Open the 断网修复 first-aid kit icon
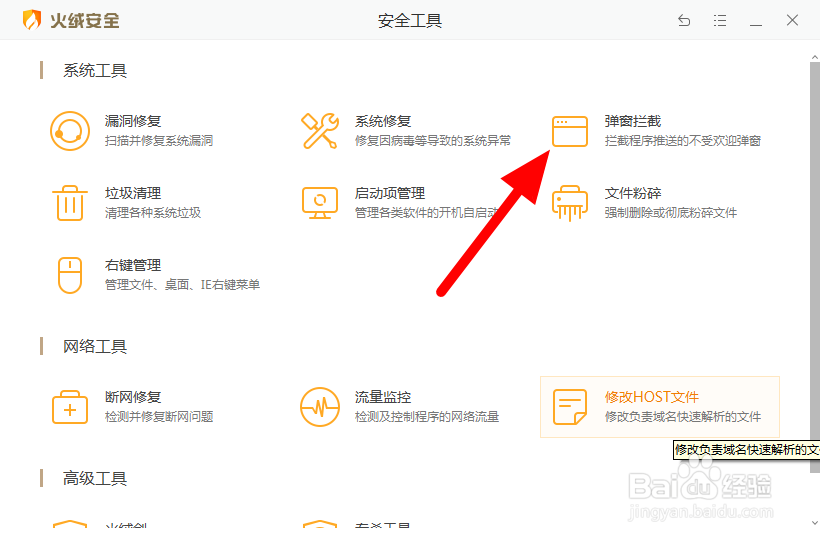 click(70, 407)
